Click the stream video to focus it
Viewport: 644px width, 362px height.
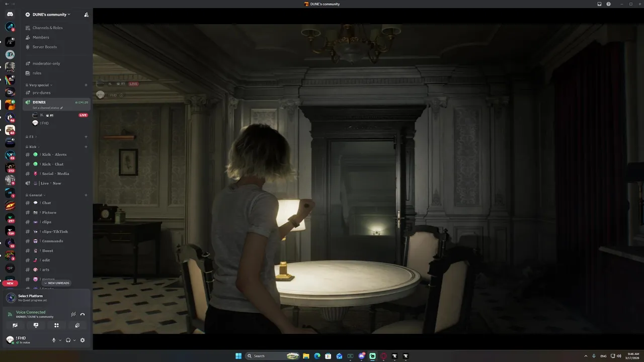pyautogui.click(x=368, y=178)
